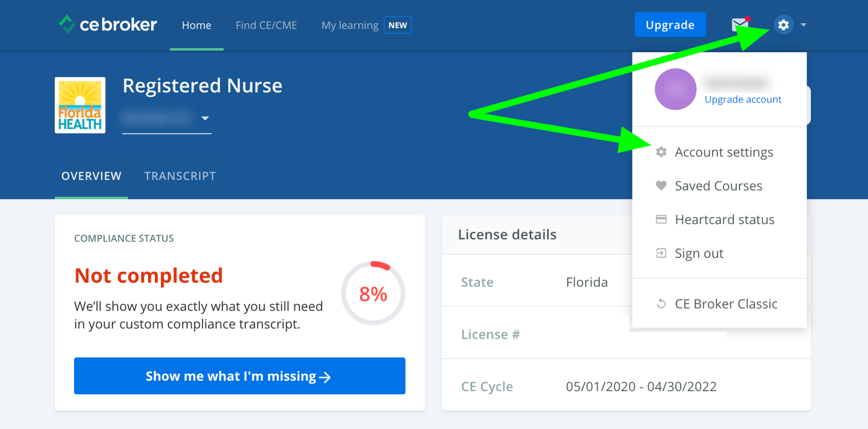Screen dimensions: 868x429
Task: Follow the Upgrade account link
Action: [743, 99]
